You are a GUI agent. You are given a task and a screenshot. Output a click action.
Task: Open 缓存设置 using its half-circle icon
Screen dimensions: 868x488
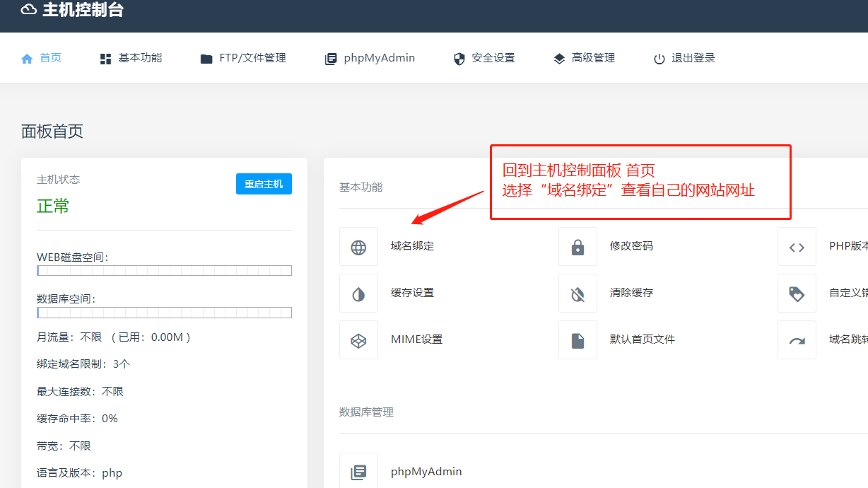pyautogui.click(x=358, y=293)
